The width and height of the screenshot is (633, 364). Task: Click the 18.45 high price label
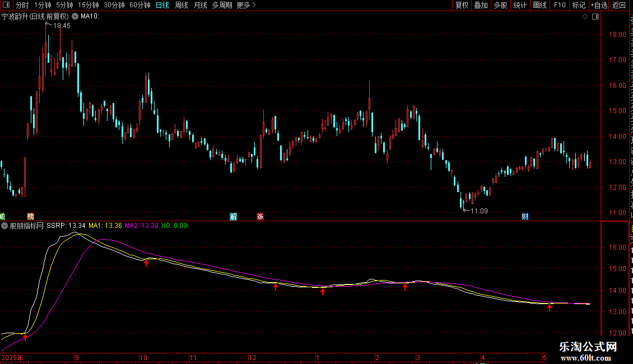[62, 26]
